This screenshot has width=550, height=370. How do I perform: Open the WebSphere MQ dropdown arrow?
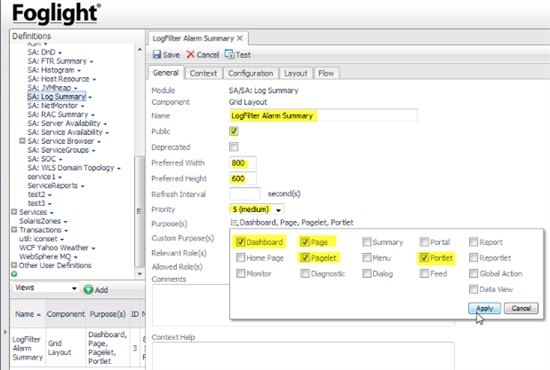click(76, 257)
